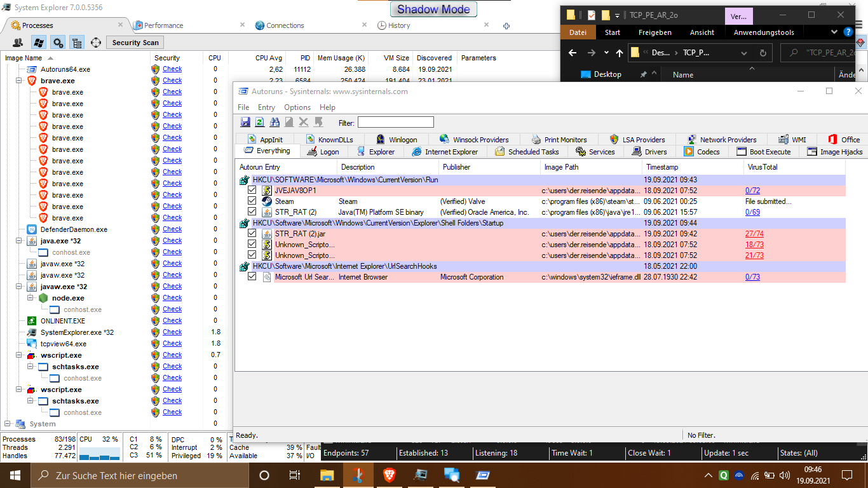
Task: Switch to the Logon tab in Autoruns
Action: pyautogui.click(x=323, y=151)
